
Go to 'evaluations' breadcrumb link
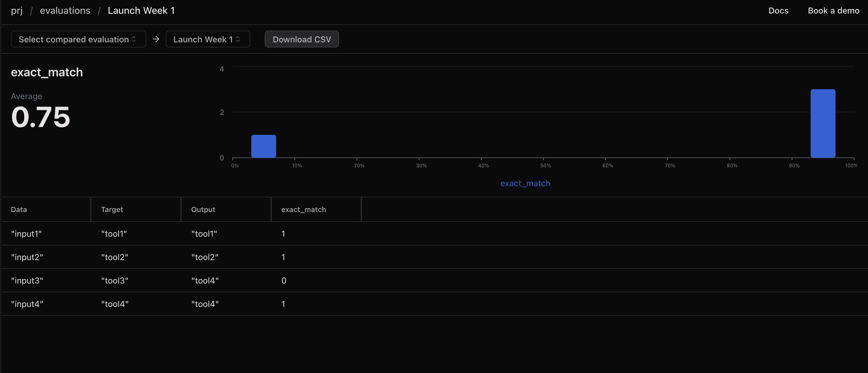coord(65,11)
